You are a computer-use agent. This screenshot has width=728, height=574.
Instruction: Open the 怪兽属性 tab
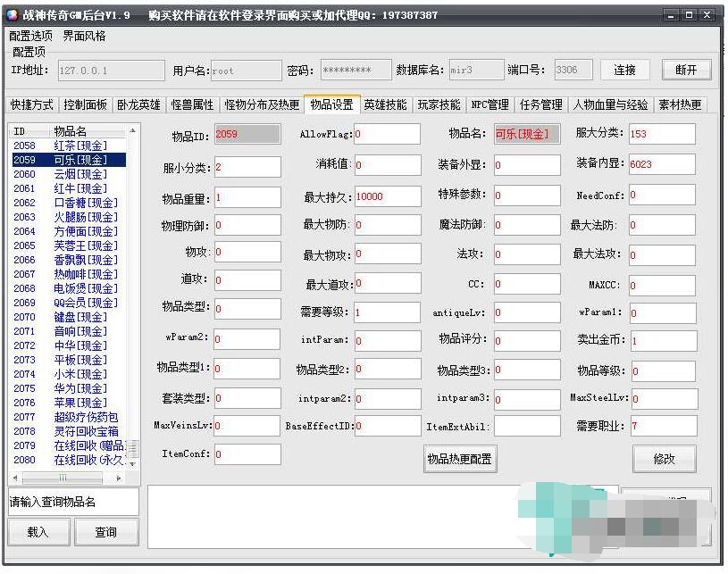pos(193,104)
